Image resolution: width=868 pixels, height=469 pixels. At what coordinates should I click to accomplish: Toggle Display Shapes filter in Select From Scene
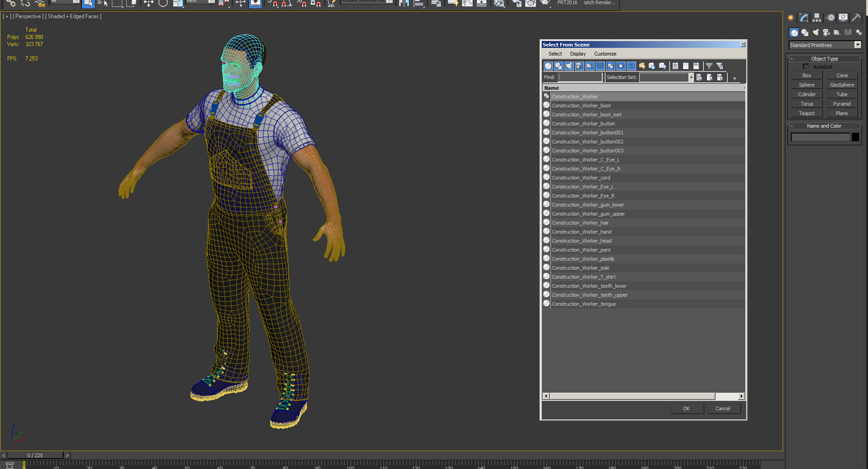pyautogui.click(x=558, y=66)
